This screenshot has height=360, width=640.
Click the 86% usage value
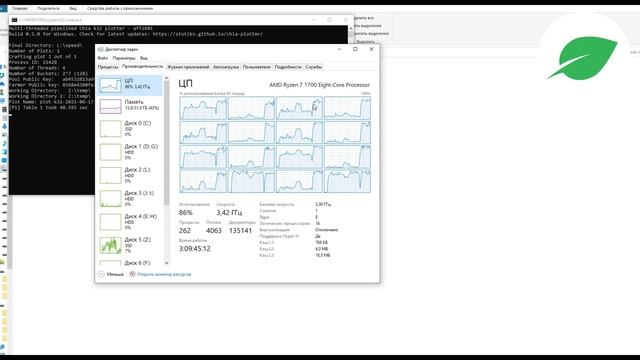(185, 213)
